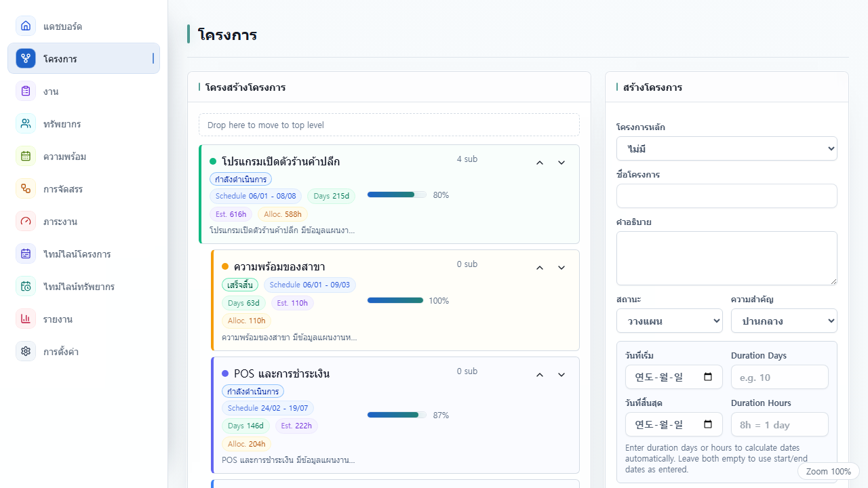Select project title POS และการชำระเงิน
Screen dimensions: 868x488
tap(281, 374)
